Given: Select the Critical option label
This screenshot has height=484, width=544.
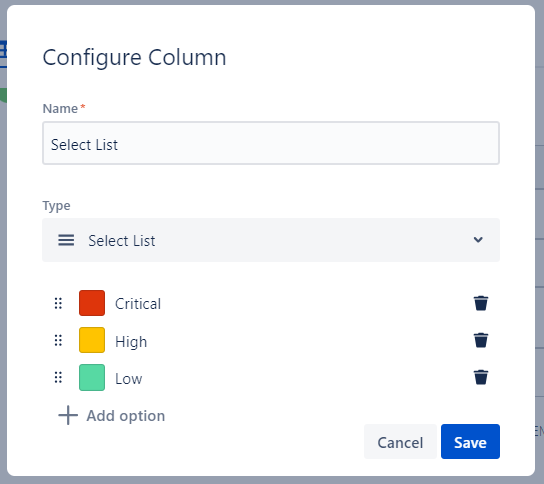Looking at the screenshot, I should coord(138,304).
